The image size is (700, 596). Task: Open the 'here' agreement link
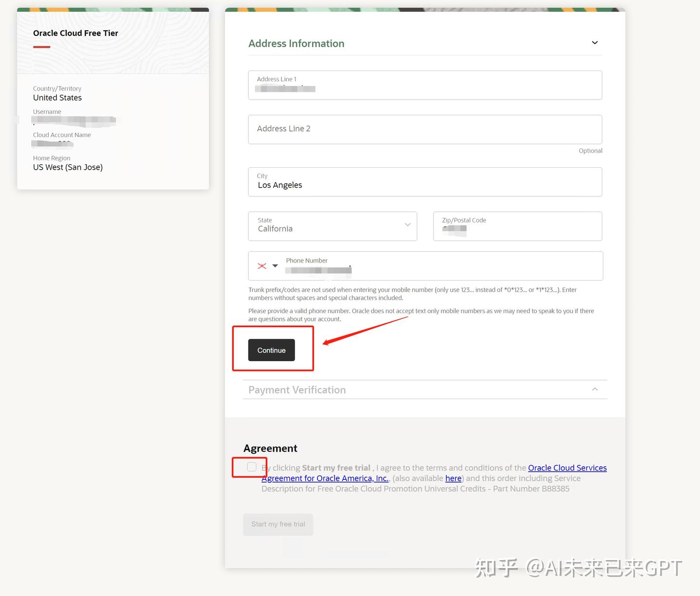(x=453, y=478)
